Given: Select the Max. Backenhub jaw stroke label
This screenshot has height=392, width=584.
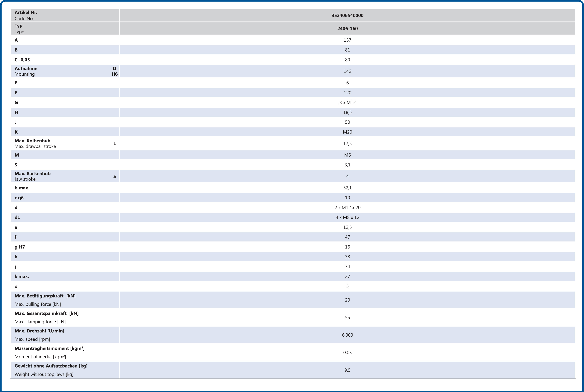Looking at the screenshot, I should (32, 174).
